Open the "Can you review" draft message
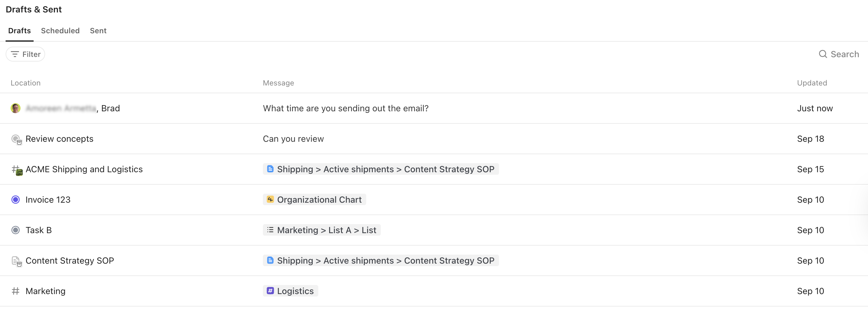 (x=293, y=139)
